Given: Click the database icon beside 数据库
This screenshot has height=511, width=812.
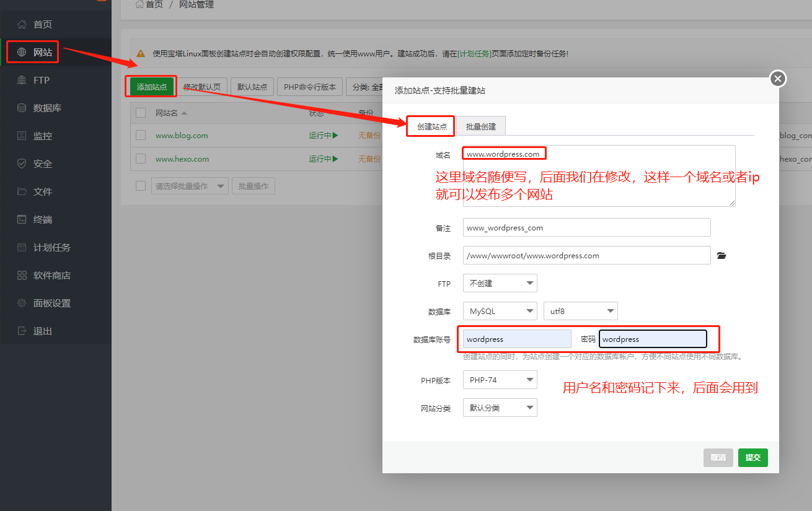Looking at the screenshot, I should pyautogui.click(x=22, y=108).
